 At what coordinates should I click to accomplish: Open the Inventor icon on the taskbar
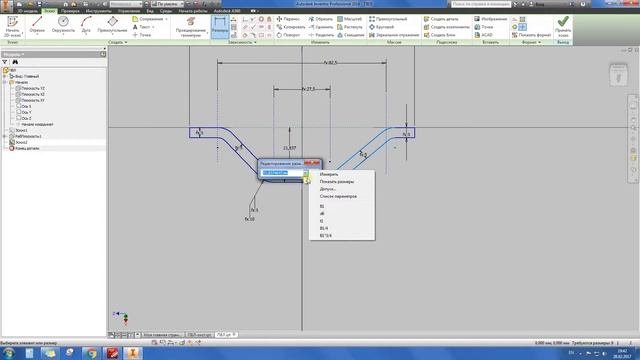pyautogui.click(x=132, y=353)
